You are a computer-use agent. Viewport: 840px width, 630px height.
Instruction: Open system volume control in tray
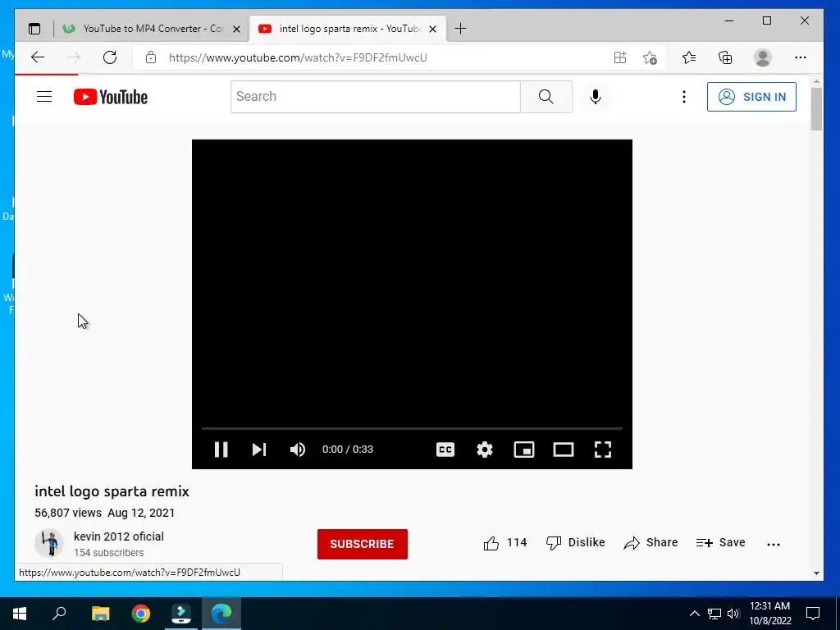(733, 614)
